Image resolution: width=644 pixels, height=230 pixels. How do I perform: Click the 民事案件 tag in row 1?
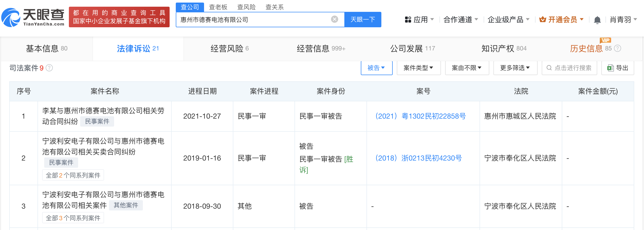[x=97, y=121]
